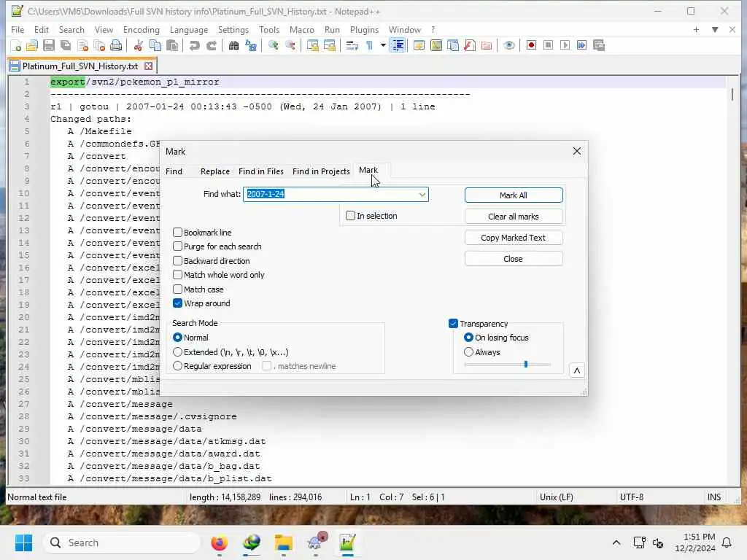
Task: Open the Language menu
Action: coord(189,29)
